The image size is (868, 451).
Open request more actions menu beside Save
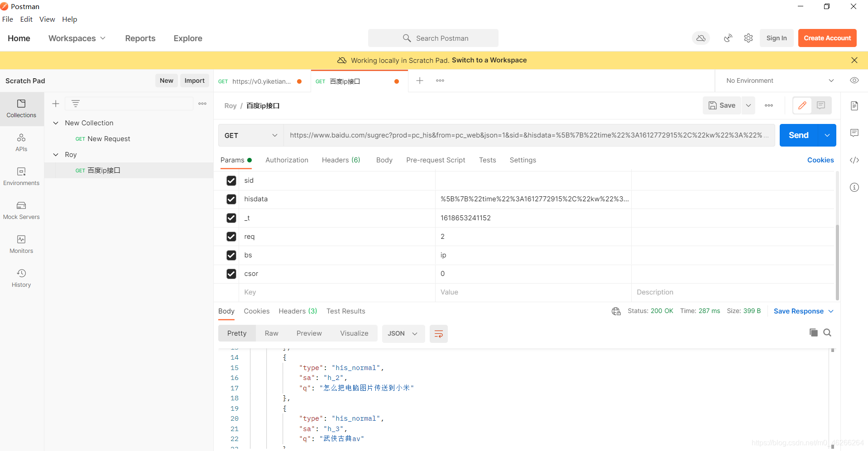click(769, 105)
